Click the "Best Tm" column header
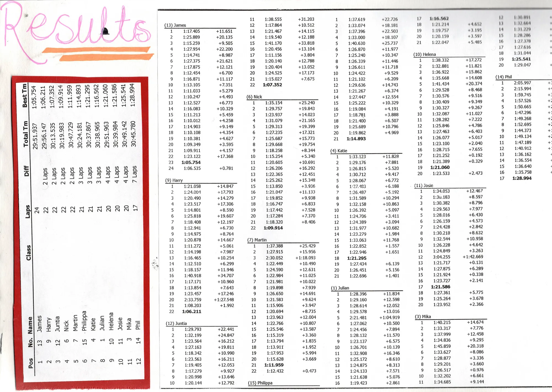Screen dimensions: 552x392 coord(25,96)
